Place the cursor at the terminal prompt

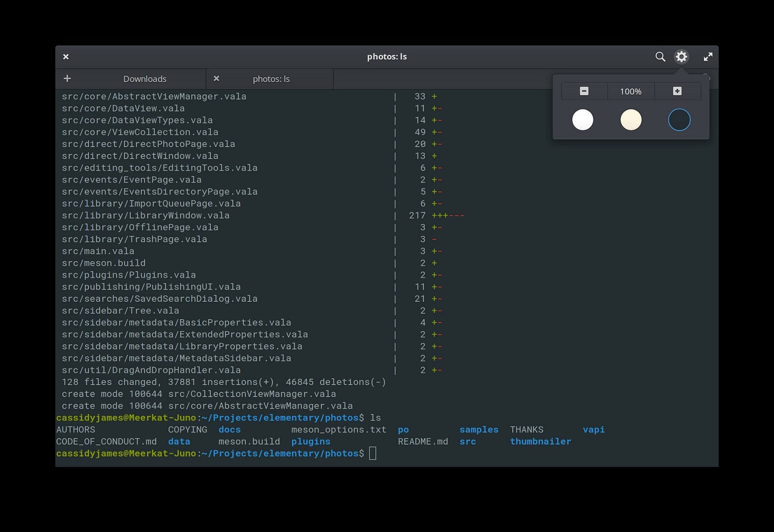coord(373,453)
